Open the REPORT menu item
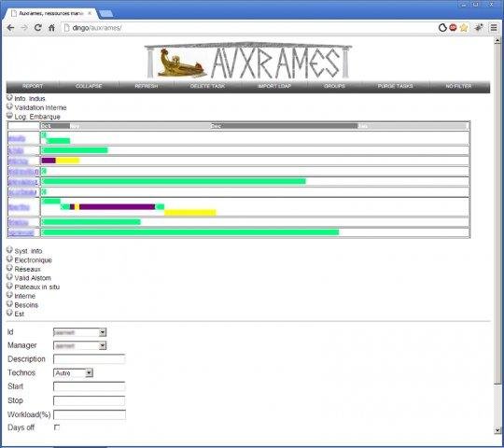Screen dimensions: 504x448 pyautogui.click(x=33, y=86)
